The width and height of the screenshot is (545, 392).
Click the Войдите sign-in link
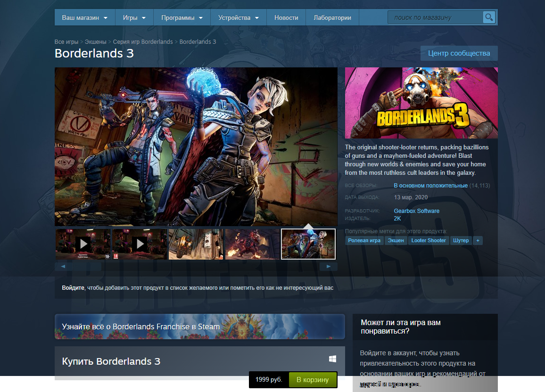pos(73,287)
